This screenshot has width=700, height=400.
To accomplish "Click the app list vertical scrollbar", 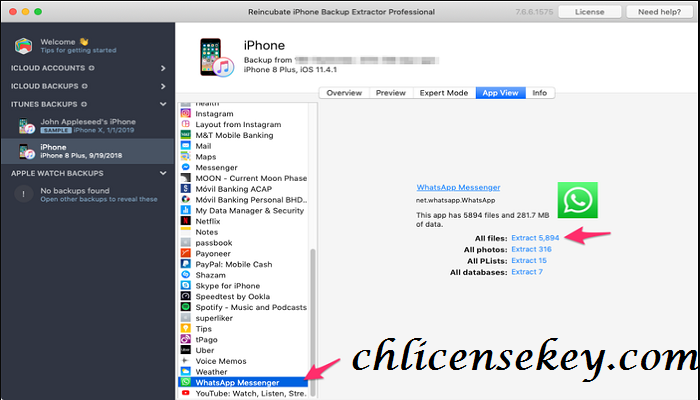I will pos(313,321).
